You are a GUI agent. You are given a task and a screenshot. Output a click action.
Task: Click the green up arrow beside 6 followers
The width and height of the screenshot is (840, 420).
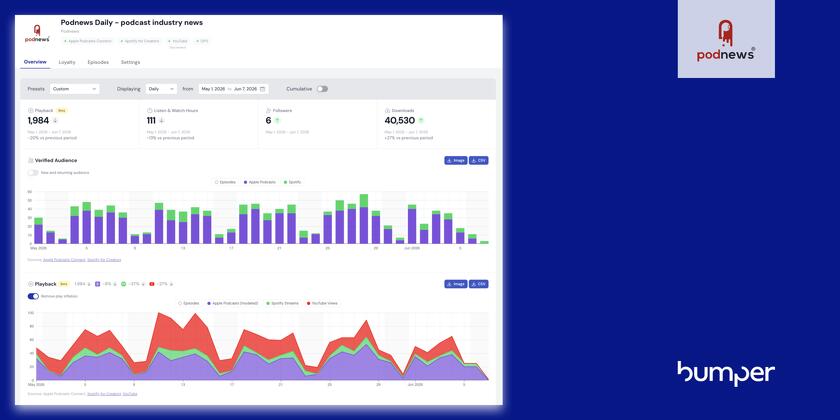277,121
